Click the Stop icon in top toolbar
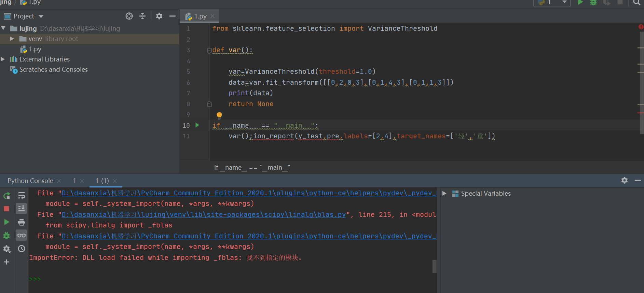 pos(620,2)
